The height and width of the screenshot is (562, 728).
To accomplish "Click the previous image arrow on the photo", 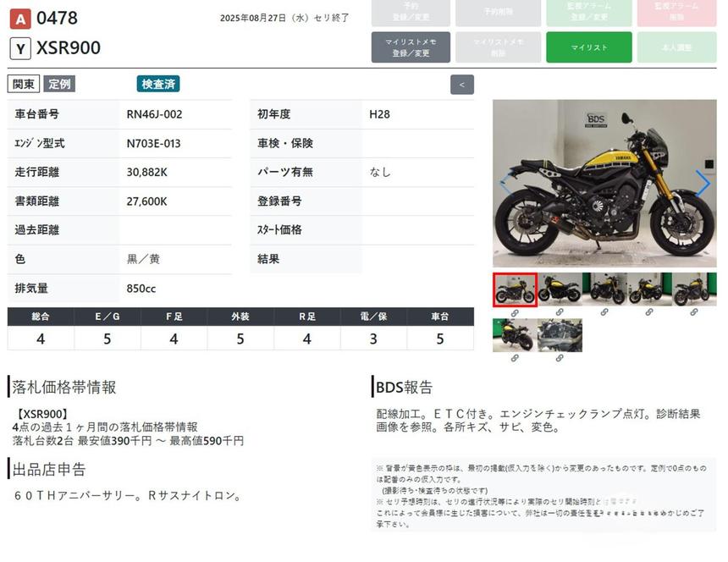I will (x=506, y=183).
